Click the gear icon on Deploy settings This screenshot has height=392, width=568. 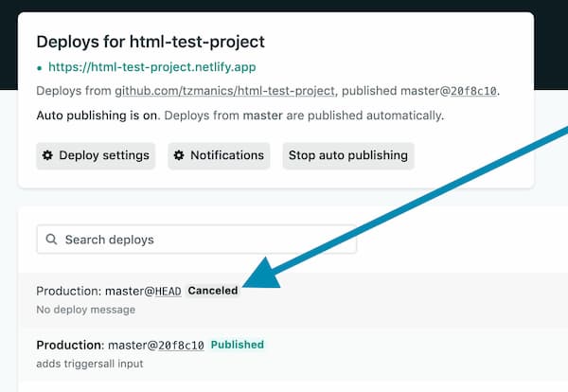tap(47, 155)
